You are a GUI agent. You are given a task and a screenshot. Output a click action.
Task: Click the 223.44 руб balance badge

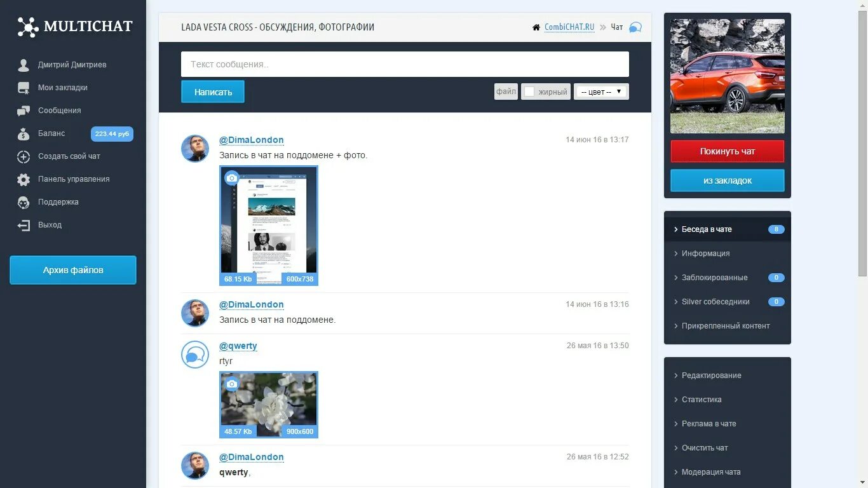[x=112, y=134]
